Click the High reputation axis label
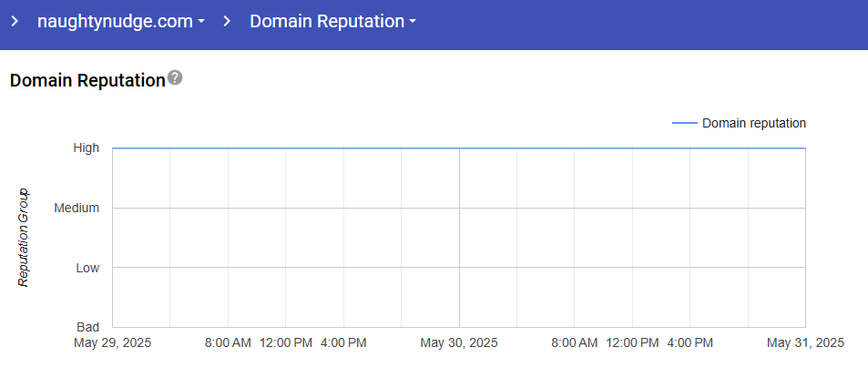 (x=87, y=148)
